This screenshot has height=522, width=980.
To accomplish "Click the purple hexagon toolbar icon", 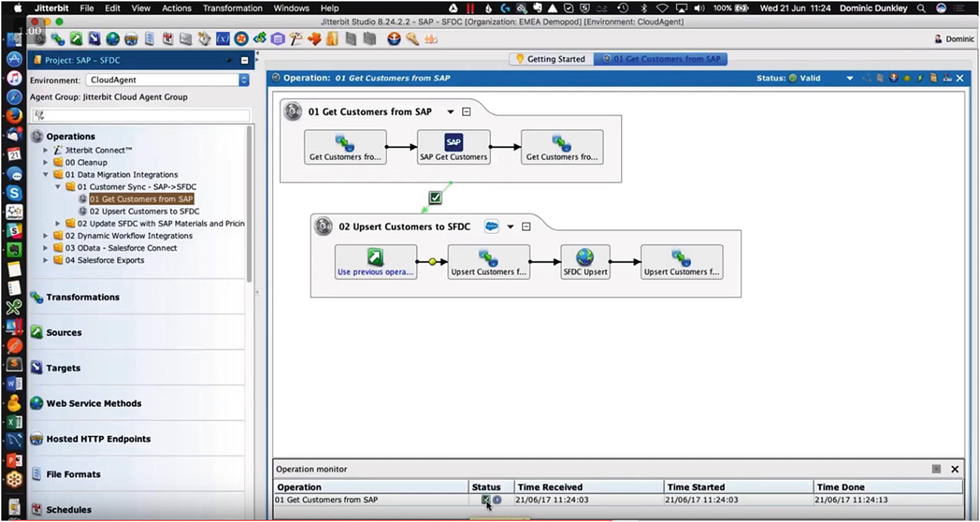I will [x=278, y=39].
